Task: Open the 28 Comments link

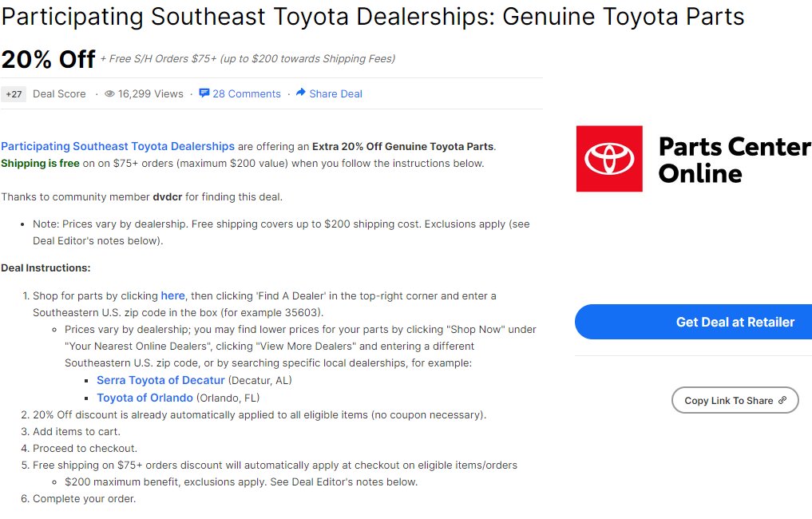Action: coord(247,93)
